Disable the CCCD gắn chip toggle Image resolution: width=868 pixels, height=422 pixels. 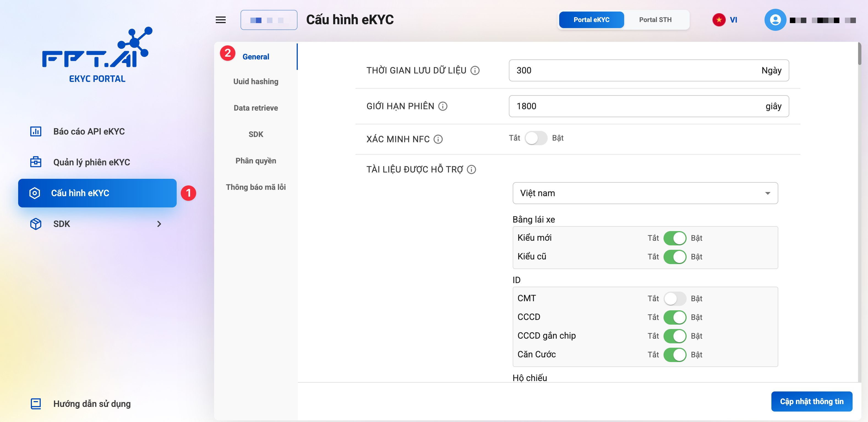[675, 336]
